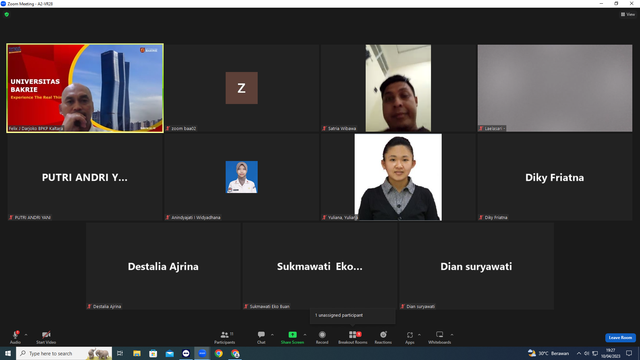The image size is (640, 360).
Task: Open the second Chrome profile taskbar icon
Action: 235,353
